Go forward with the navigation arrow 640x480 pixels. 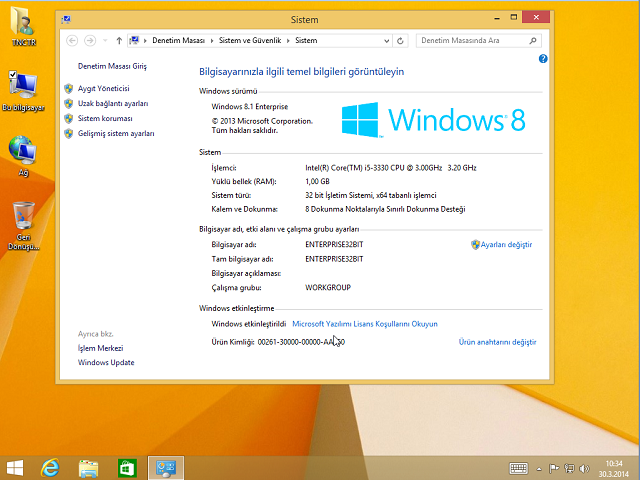coord(90,40)
